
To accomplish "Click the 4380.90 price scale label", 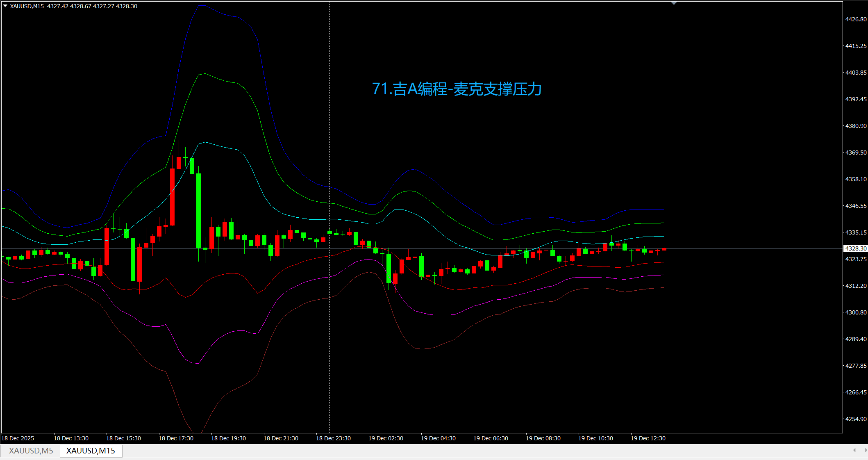I will [x=856, y=126].
